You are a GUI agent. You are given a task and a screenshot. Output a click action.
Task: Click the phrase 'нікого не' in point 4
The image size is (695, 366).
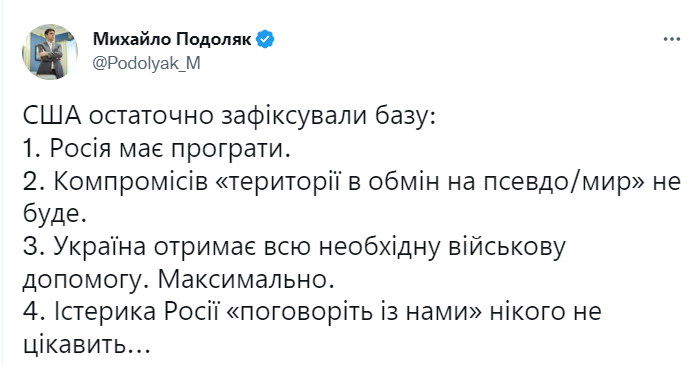click(546, 312)
